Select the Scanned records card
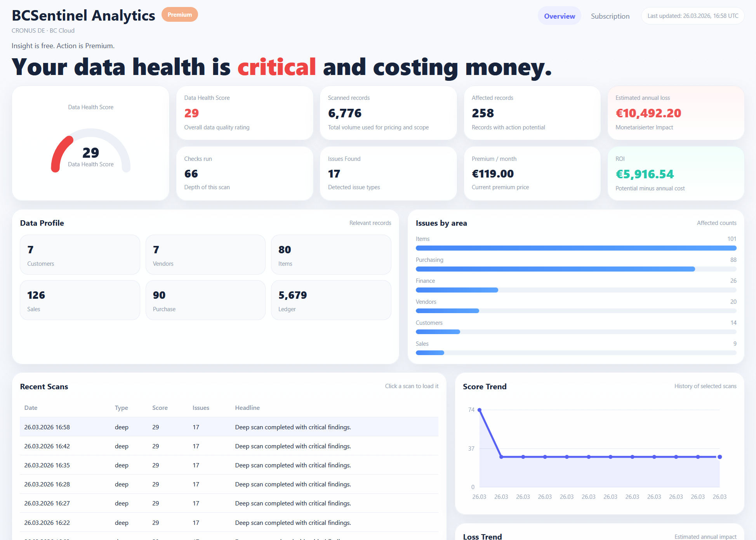Screen dimensions: 756x540 (x=388, y=113)
